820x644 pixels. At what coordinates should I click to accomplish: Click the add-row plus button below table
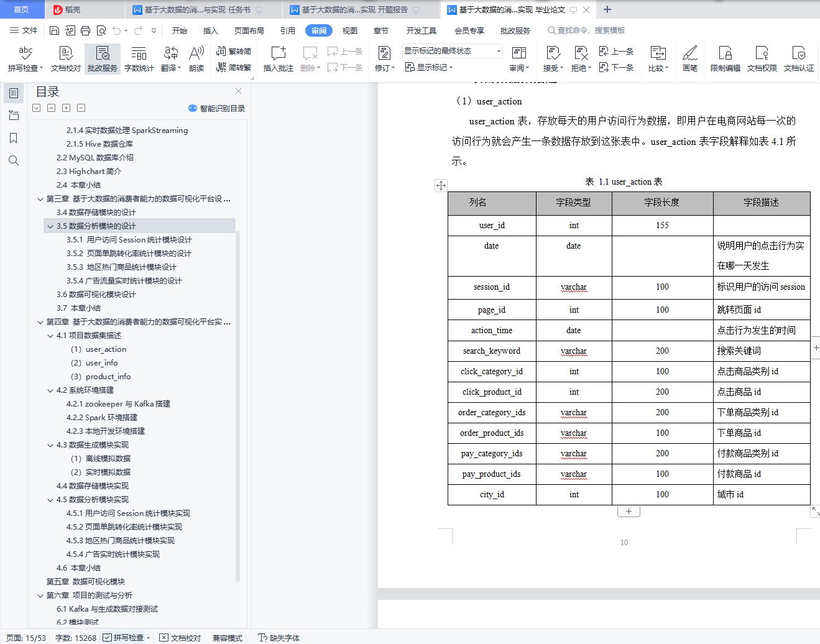click(629, 511)
